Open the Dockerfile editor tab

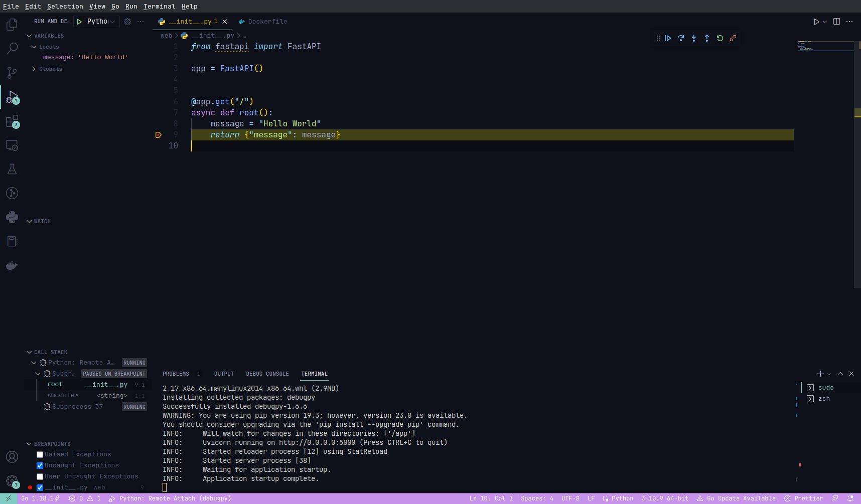pos(267,22)
